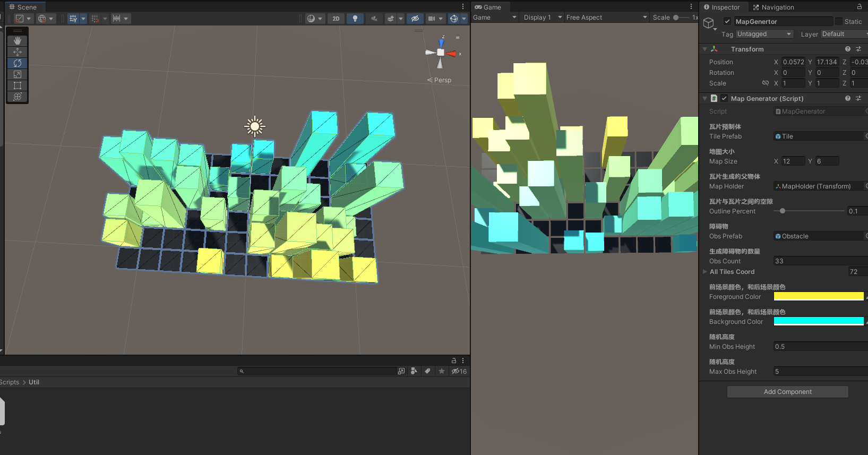
Task: Open the Transform component help icon
Action: coord(848,49)
